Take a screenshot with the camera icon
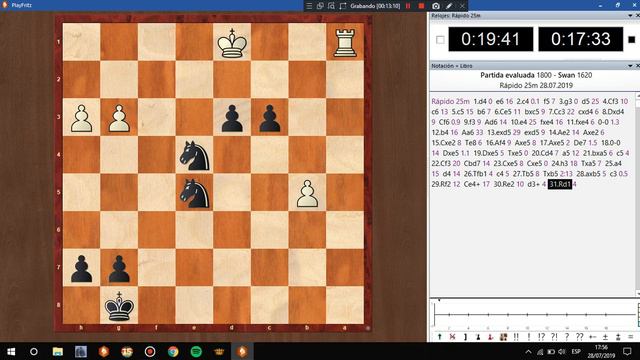Viewport: 640px width, 360px height. click(436, 6)
